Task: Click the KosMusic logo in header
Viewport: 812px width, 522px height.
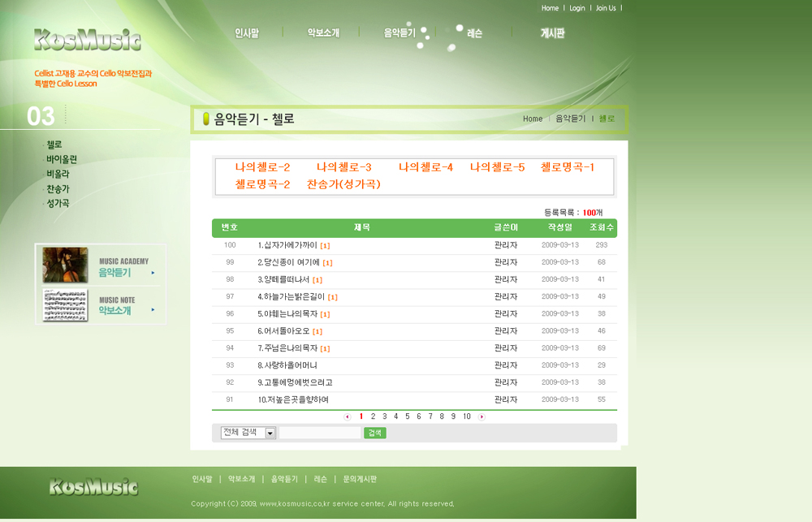Action: (x=88, y=40)
